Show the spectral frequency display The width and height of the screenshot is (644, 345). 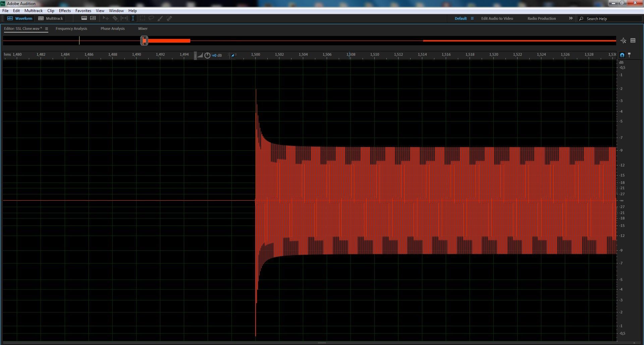coord(84,18)
